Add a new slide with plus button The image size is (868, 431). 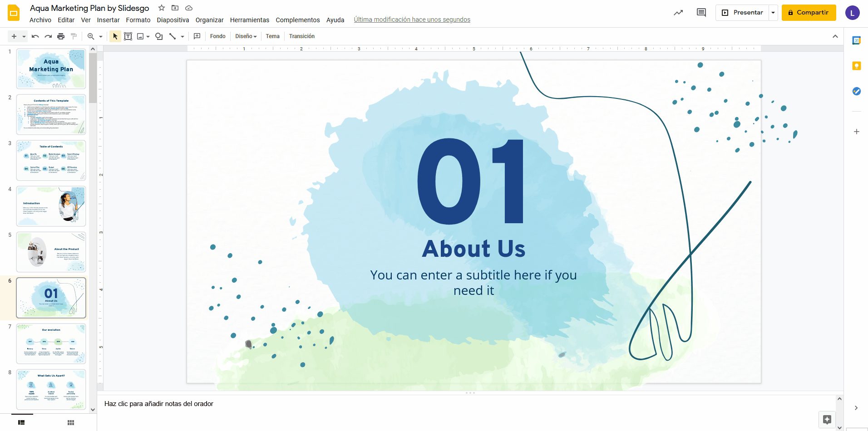[x=14, y=36]
